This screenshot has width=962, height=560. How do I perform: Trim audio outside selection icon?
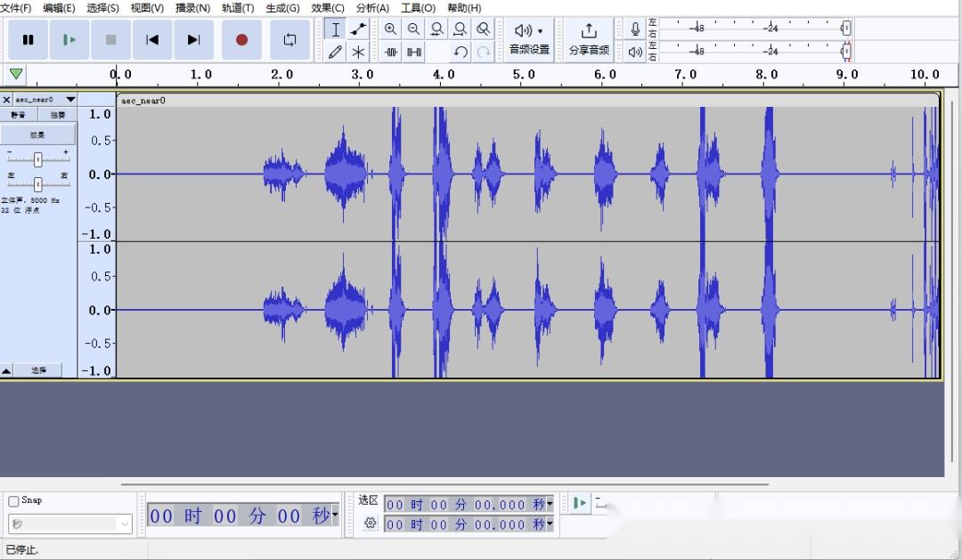tap(391, 53)
